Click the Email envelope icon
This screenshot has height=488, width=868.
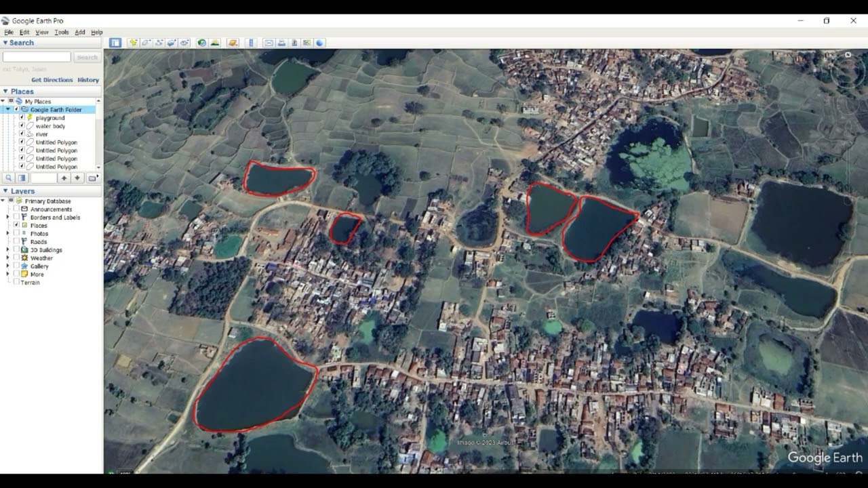(269, 43)
